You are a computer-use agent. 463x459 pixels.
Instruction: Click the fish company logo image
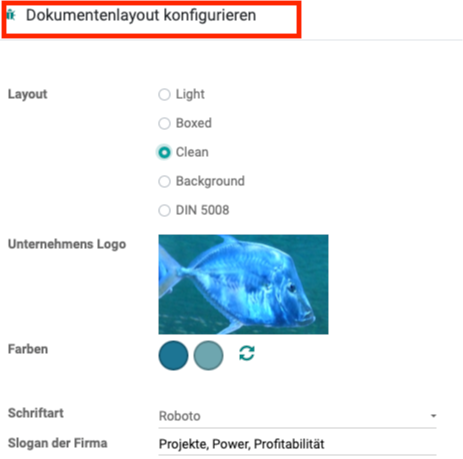[243, 284]
